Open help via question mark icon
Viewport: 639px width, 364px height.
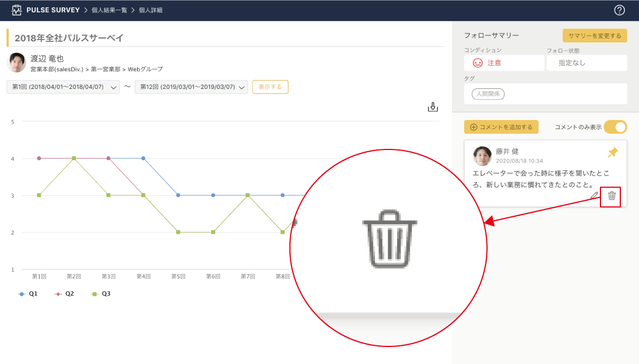[619, 10]
